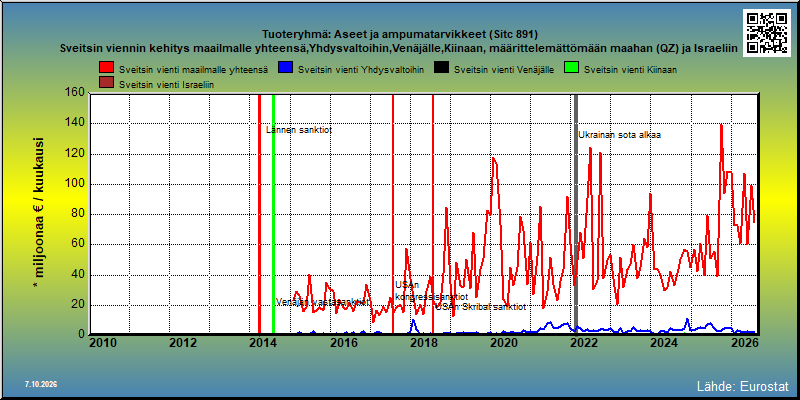Screen dimensions: 800x400
Task: Click the x-axis year label 2022
Action: tap(583, 342)
